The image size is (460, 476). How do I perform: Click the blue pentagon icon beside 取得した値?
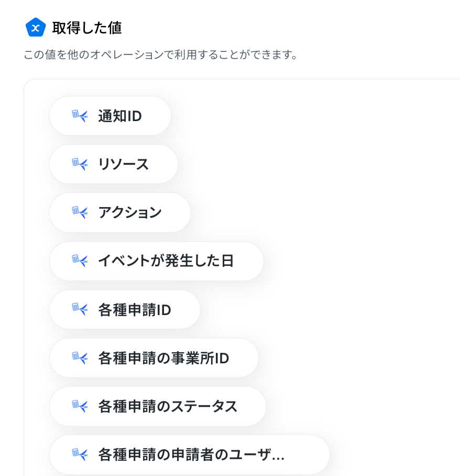pyautogui.click(x=36, y=27)
